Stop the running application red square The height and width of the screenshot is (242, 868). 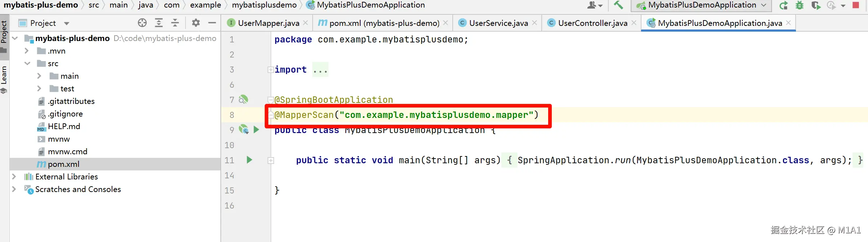point(856,5)
